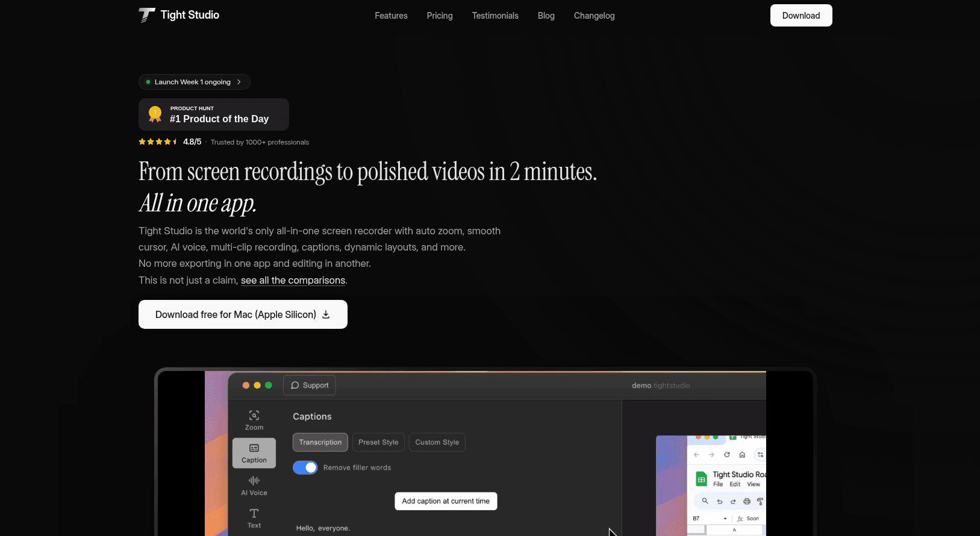Click the browser reload icon in preview
Screen dimensions: 980x536
(727, 455)
